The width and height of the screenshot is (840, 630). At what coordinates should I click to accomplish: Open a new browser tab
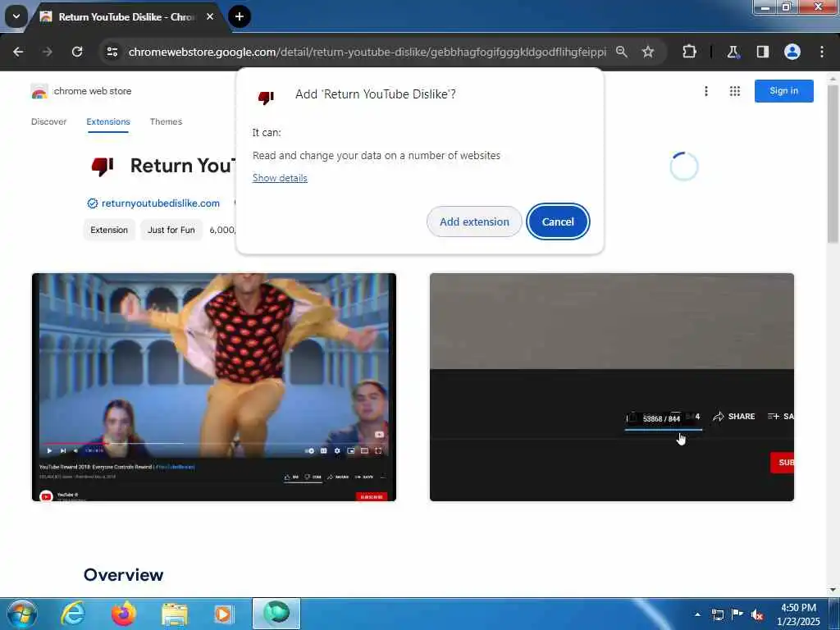coord(240,16)
